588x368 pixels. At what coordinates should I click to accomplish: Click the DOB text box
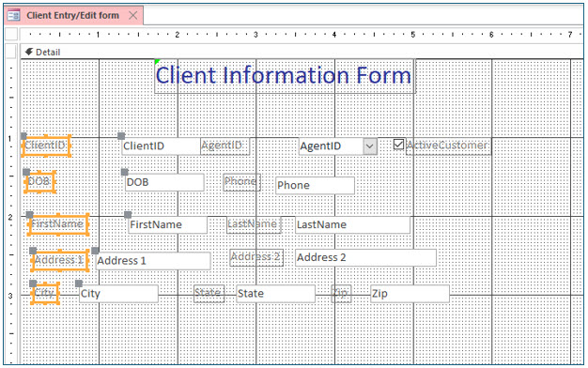click(x=164, y=182)
